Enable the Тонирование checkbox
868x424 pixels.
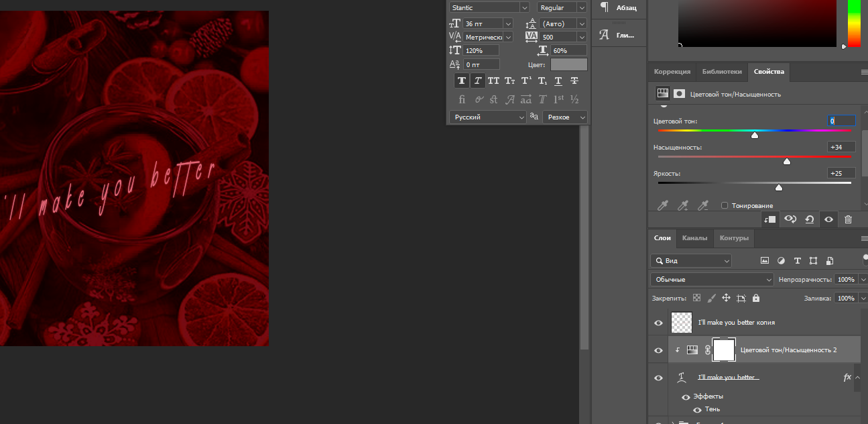(x=725, y=205)
